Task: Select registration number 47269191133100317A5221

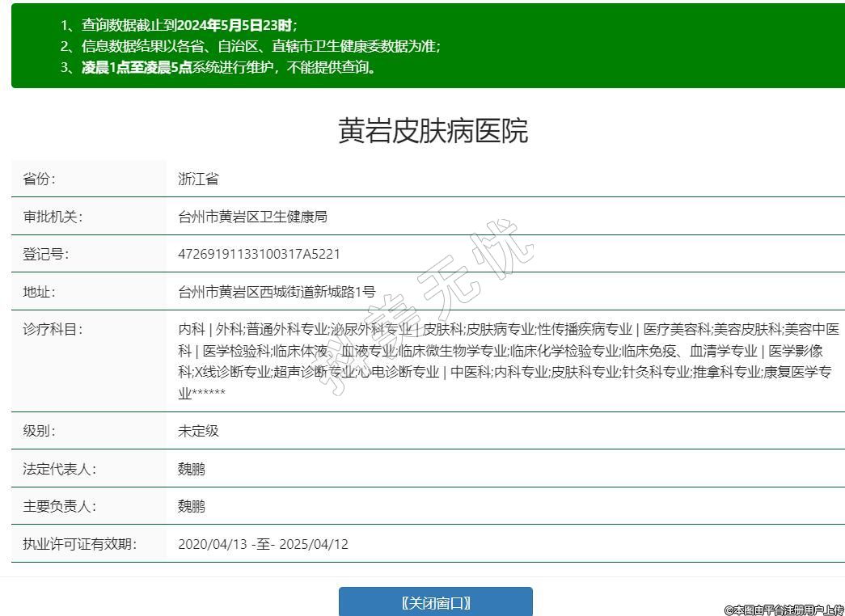Action: 259,254
